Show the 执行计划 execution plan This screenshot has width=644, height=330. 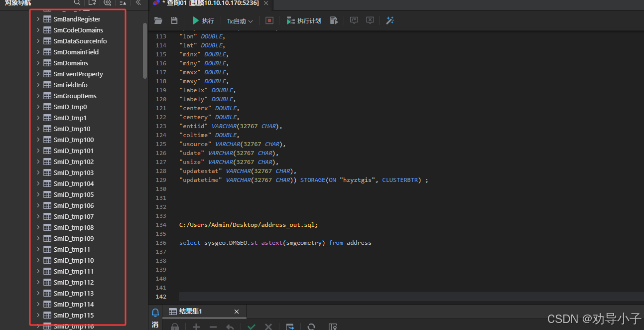point(304,20)
